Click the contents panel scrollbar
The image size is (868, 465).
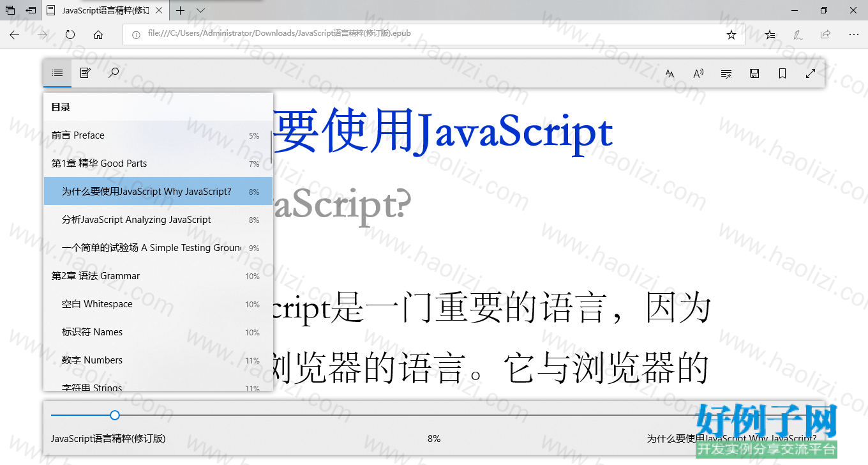271,148
